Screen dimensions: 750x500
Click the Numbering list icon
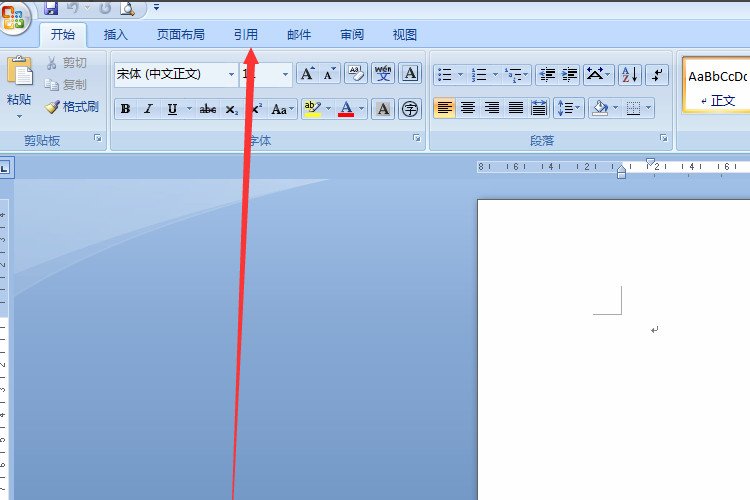tap(479, 75)
